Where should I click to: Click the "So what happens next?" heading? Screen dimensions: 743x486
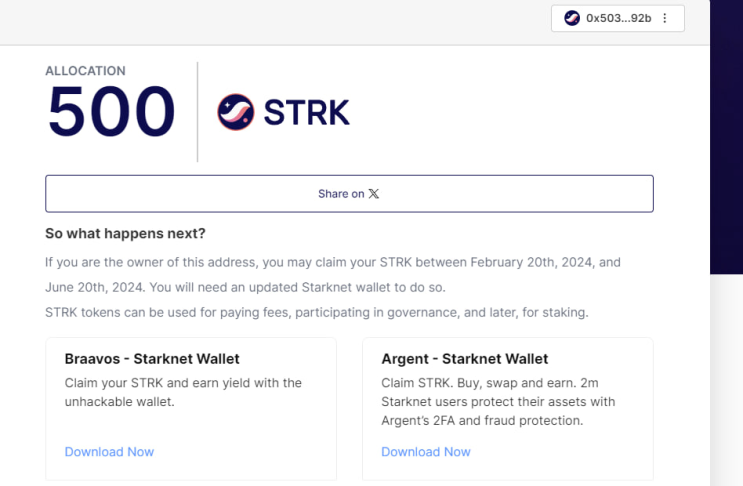(125, 234)
